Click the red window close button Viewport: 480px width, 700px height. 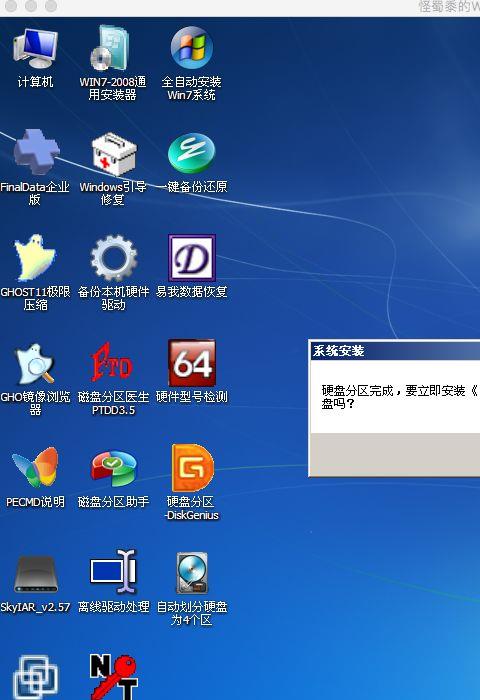[x=11, y=6]
